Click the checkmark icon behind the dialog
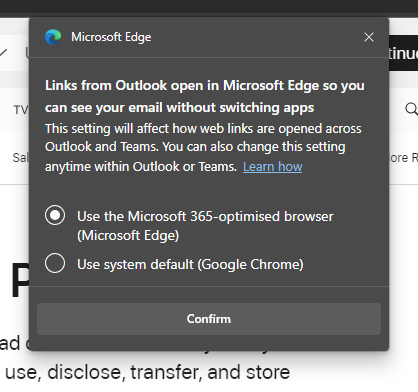The image size is (418, 392). [x=3, y=52]
